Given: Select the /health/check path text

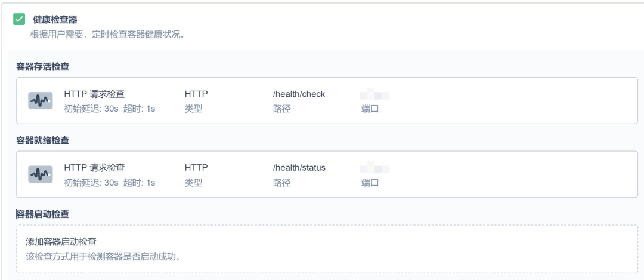Looking at the screenshot, I should (x=299, y=94).
